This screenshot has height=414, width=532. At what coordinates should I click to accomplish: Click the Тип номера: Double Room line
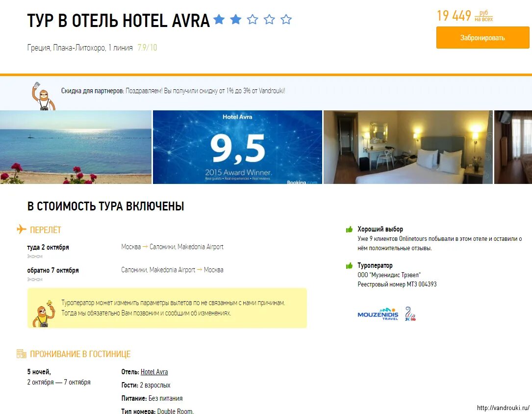pyautogui.click(x=157, y=411)
